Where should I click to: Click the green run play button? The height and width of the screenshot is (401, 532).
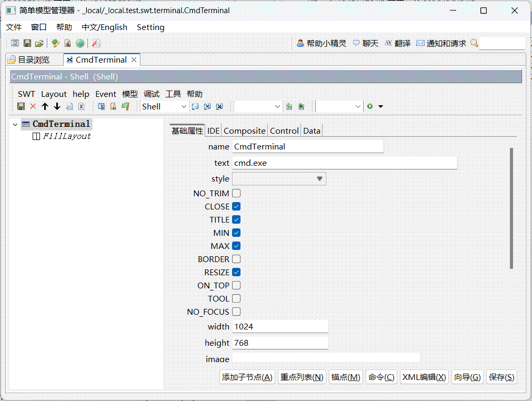(x=370, y=106)
